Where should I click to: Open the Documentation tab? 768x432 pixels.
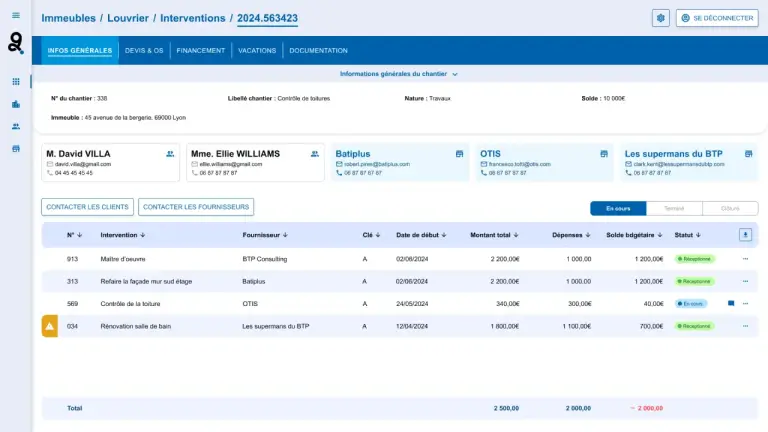point(318,50)
